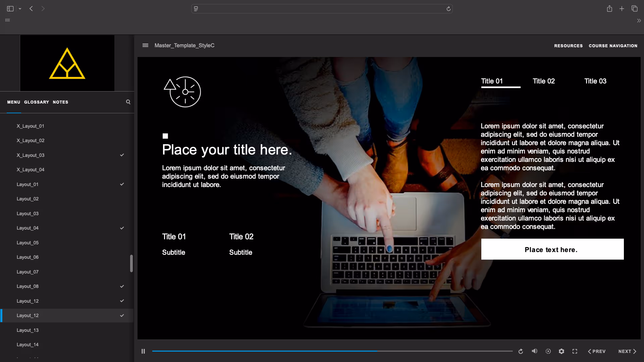This screenshot has width=644, height=362.
Task: Switch to the Glossary tab
Action: [36, 102]
